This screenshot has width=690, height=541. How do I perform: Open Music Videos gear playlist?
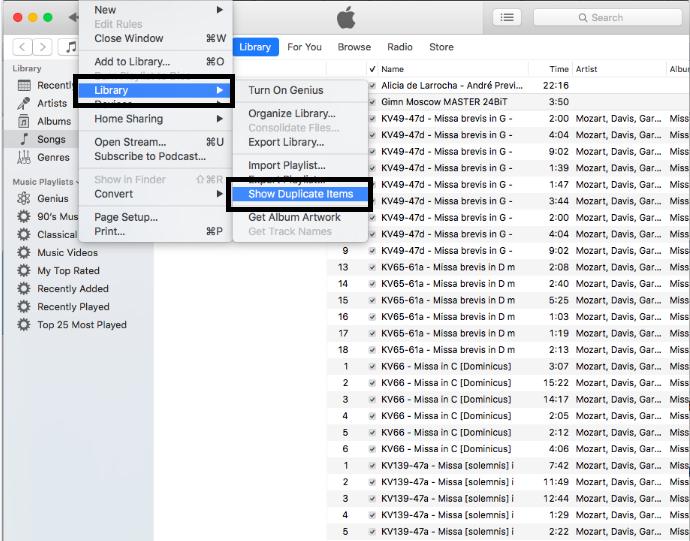(24, 253)
